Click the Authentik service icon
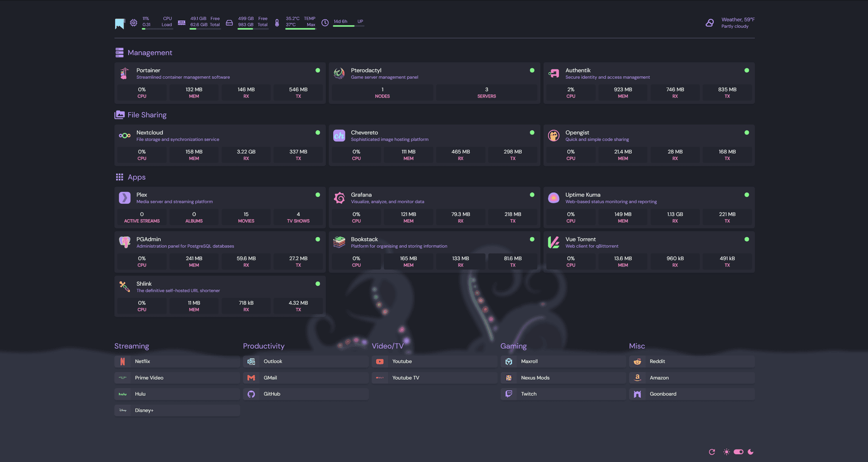Screen dimensions: 868x462 (553, 73)
